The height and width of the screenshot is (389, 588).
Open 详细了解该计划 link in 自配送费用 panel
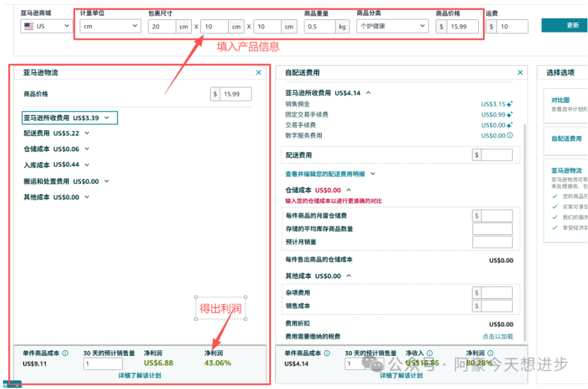[x=401, y=376]
